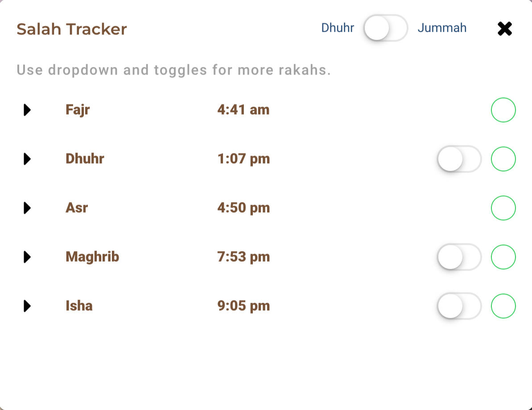Image resolution: width=532 pixels, height=410 pixels.
Task: Select the Fajr prayer name
Action: [78, 110]
